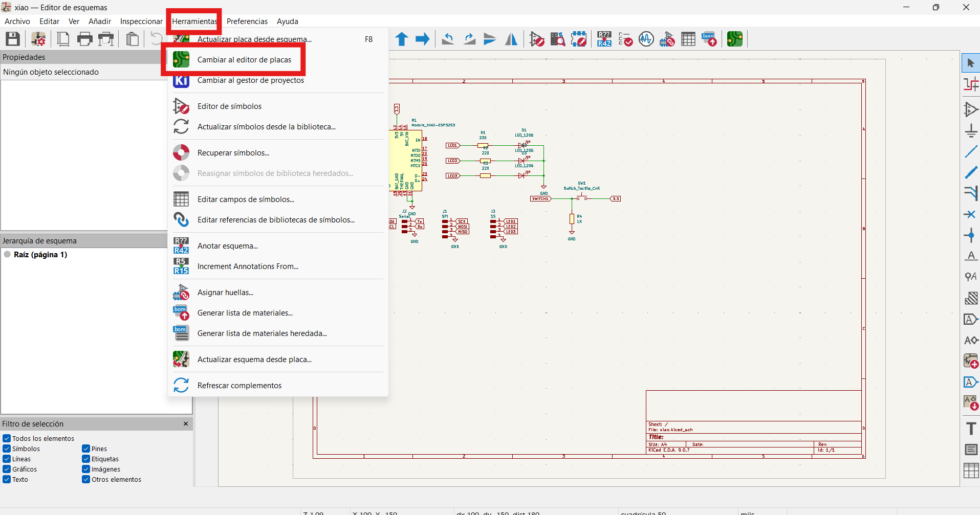The image size is (980, 515).
Task: Click the Paste clipboard icon
Action: [133, 39]
